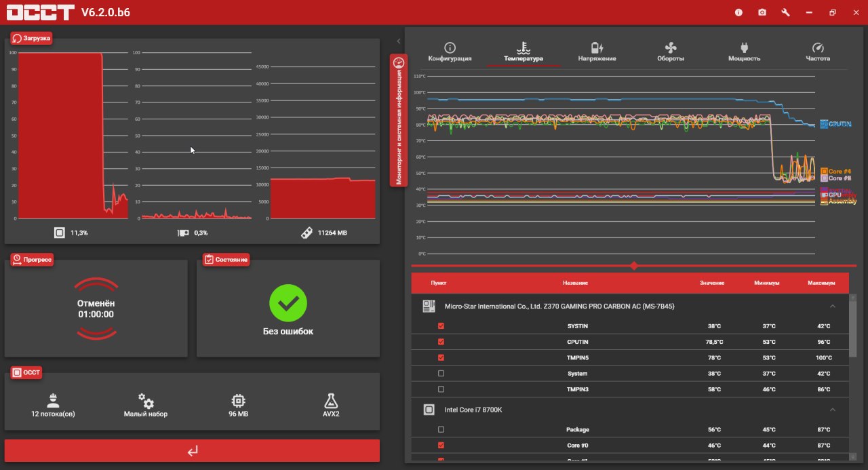Image resolution: width=868 pixels, height=470 pixels.
Task: Sort by the Название column header
Action: [575, 283]
